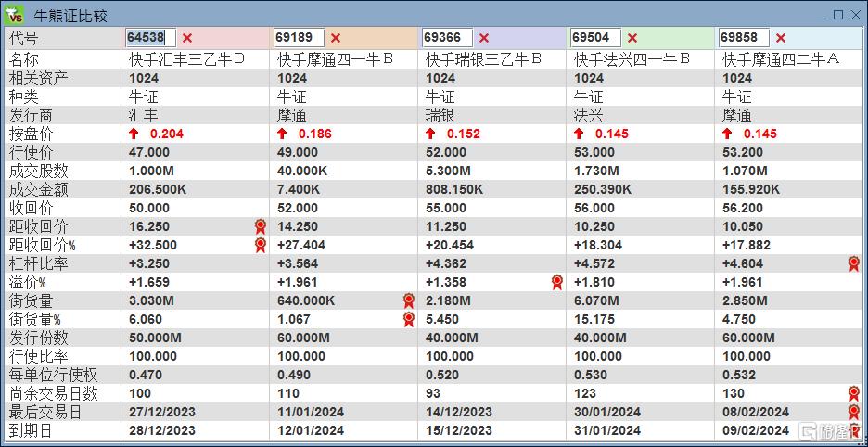868x447 pixels.
Task: Click the award ribbon beside 640.000K 街货量
Action: tap(409, 300)
